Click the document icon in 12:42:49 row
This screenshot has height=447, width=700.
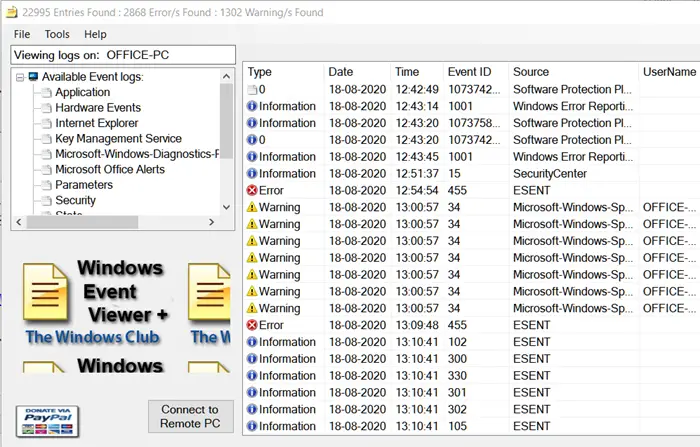252,90
